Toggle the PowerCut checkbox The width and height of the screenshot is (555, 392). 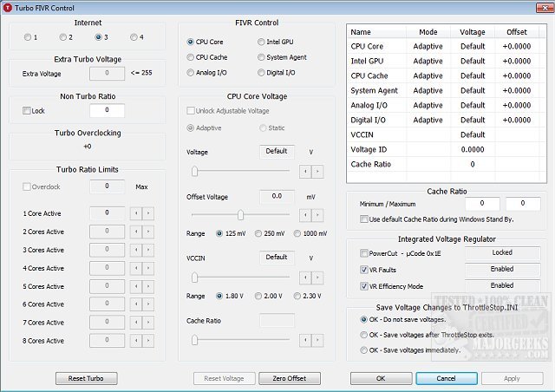[x=364, y=253]
